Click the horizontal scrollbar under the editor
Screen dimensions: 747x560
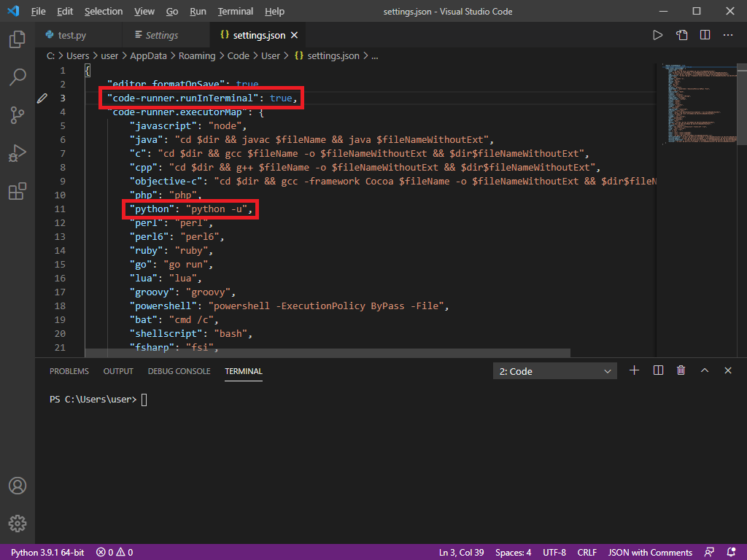(x=328, y=353)
